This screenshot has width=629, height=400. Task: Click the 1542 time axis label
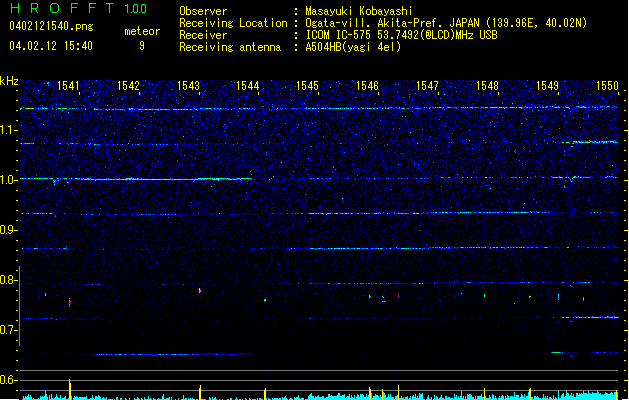tap(128, 86)
